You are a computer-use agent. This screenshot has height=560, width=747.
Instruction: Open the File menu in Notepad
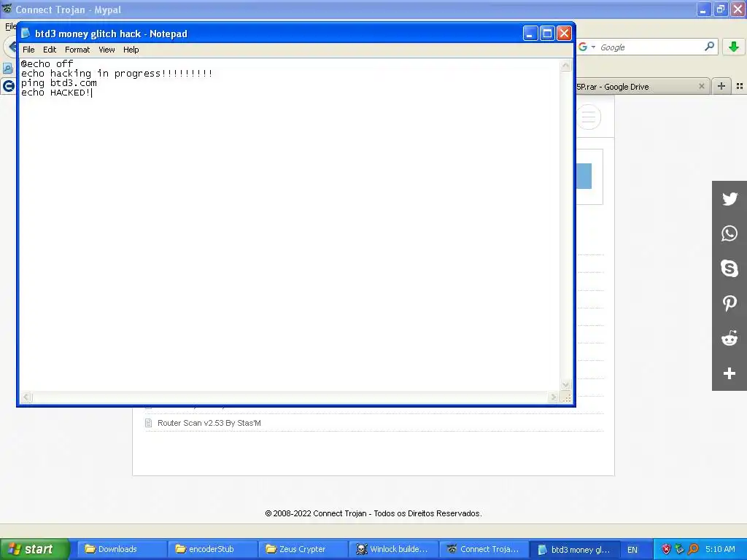(28, 50)
